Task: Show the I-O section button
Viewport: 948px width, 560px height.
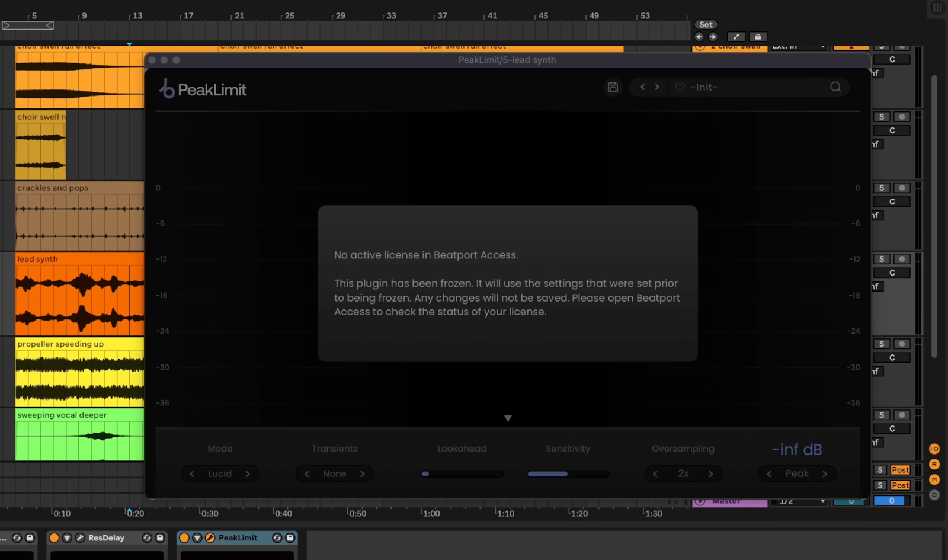Action: [x=934, y=449]
